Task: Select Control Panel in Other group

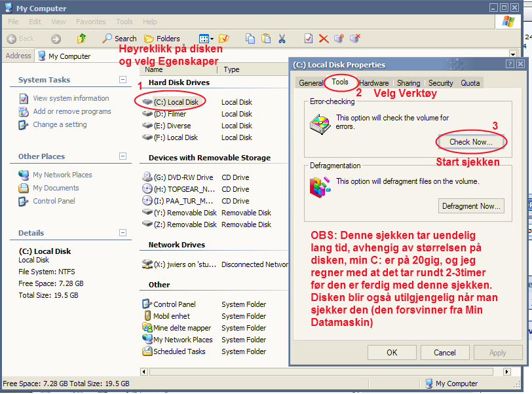Action: coord(168,304)
